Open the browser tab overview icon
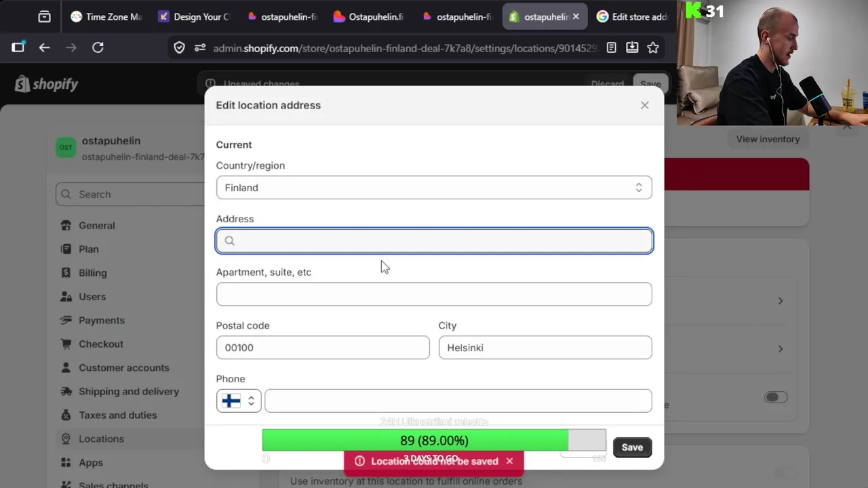Viewport: 868px width, 488px height. pos(44,17)
